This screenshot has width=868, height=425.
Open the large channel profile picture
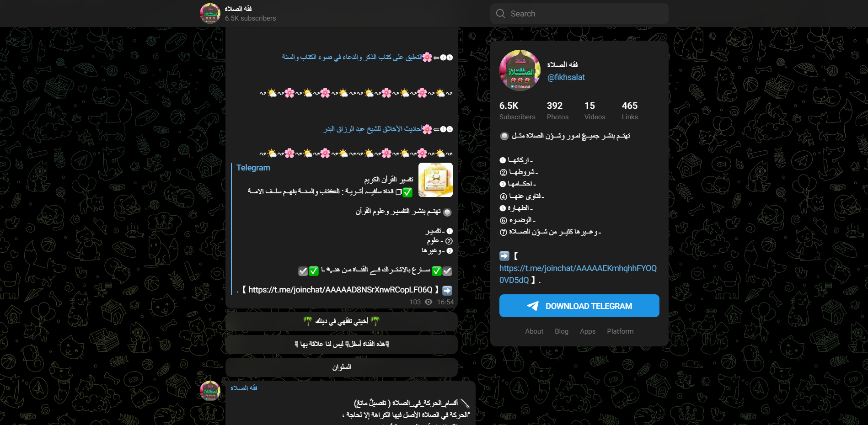click(x=520, y=70)
